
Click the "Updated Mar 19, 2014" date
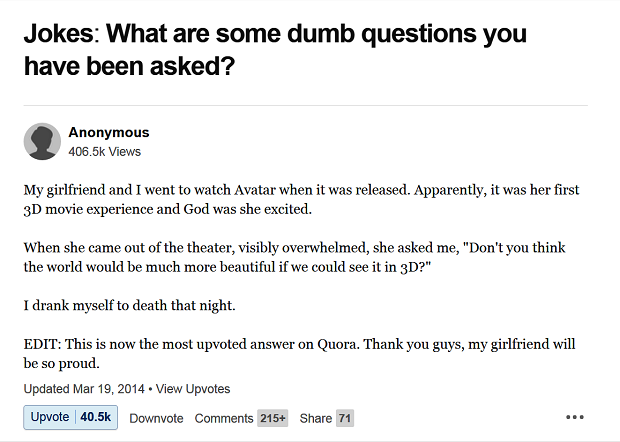[x=84, y=388]
